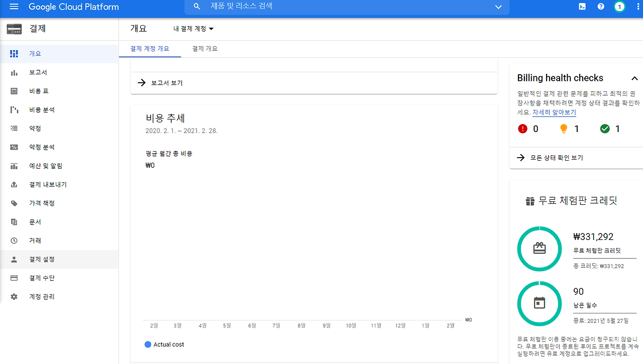Open the help question mark icon

[x=601, y=7]
